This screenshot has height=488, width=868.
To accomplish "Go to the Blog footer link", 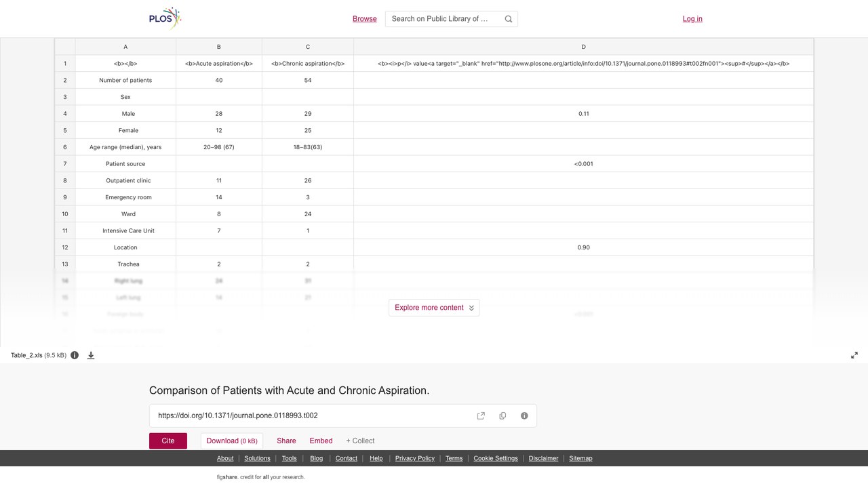I will 317,458.
